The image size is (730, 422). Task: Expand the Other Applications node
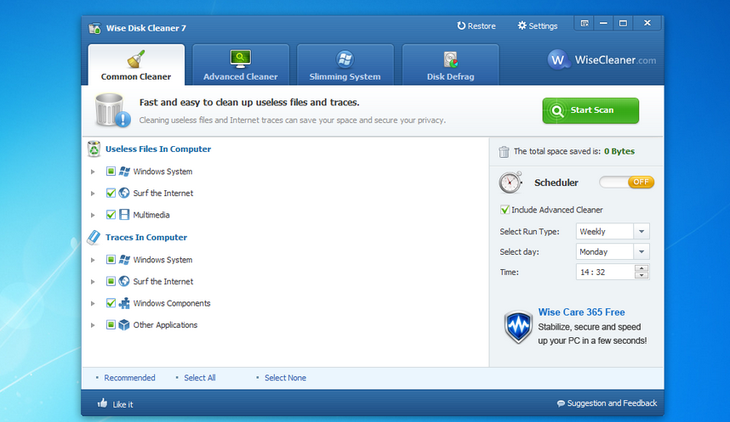pyautogui.click(x=93, y=325)
